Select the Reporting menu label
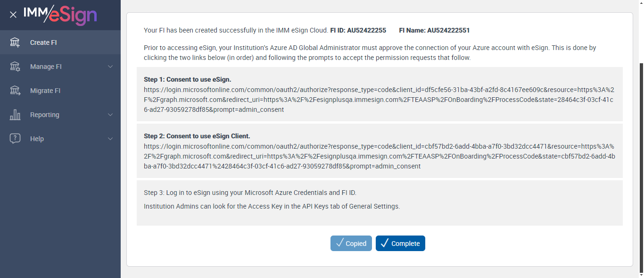This screenshot has width=644, height=278. (x=45, y=115)
